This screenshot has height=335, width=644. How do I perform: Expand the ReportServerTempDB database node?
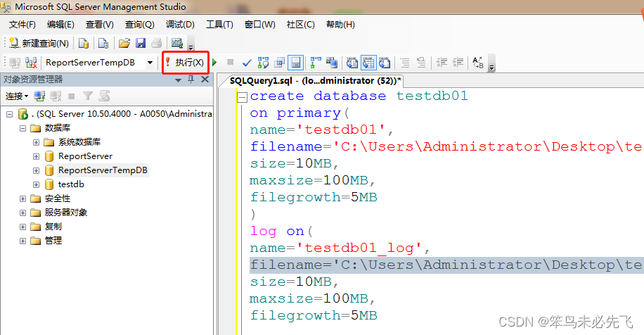pyautogui.click(x=36, y=170)
